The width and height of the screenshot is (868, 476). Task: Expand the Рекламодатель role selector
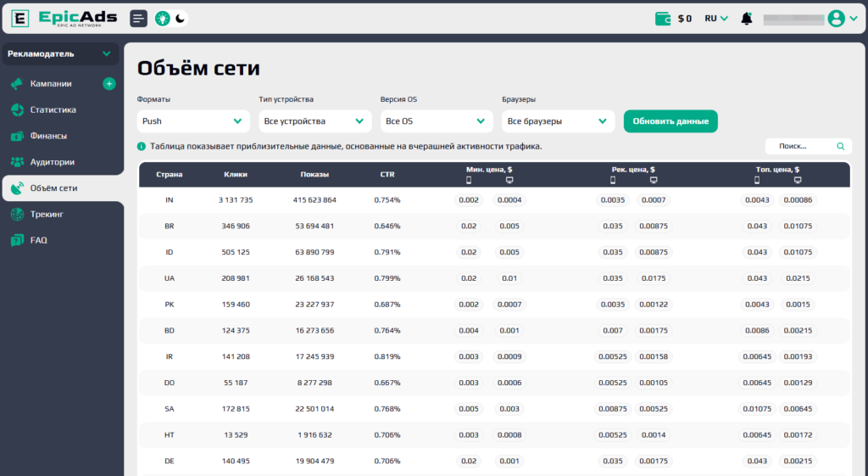coord(60,53)
